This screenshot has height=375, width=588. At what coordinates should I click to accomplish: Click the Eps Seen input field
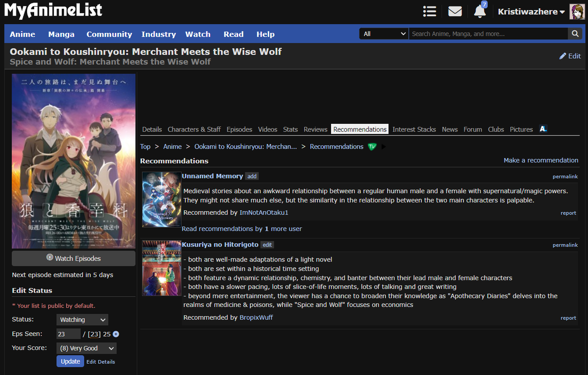coord(68,334)
